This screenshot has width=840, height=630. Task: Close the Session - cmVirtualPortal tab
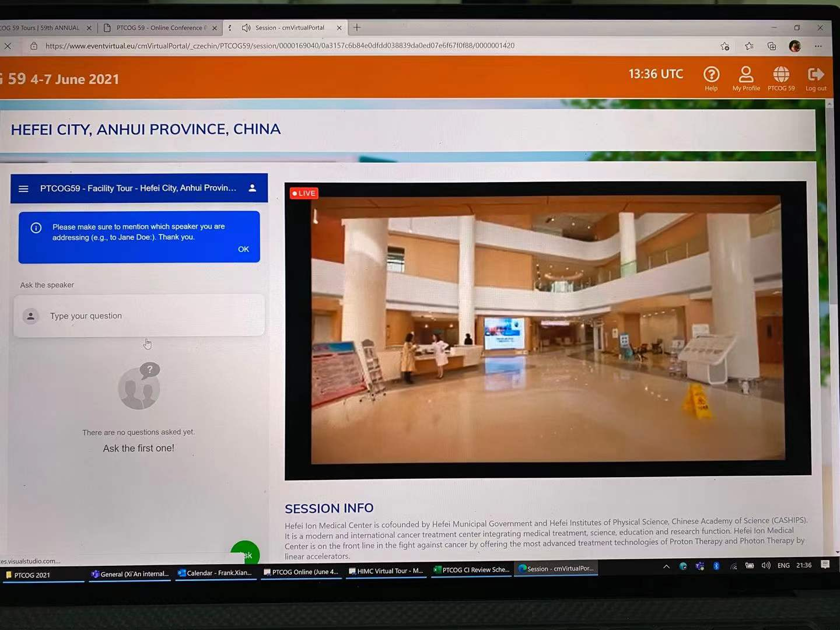[x=339, y=27]
